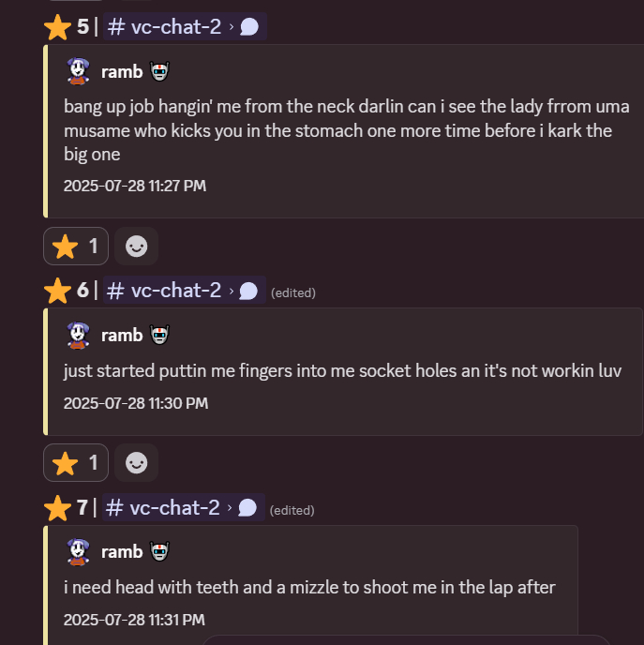Click ramb's avatar in the 11:30 PM embed

[x=78, y=335]
